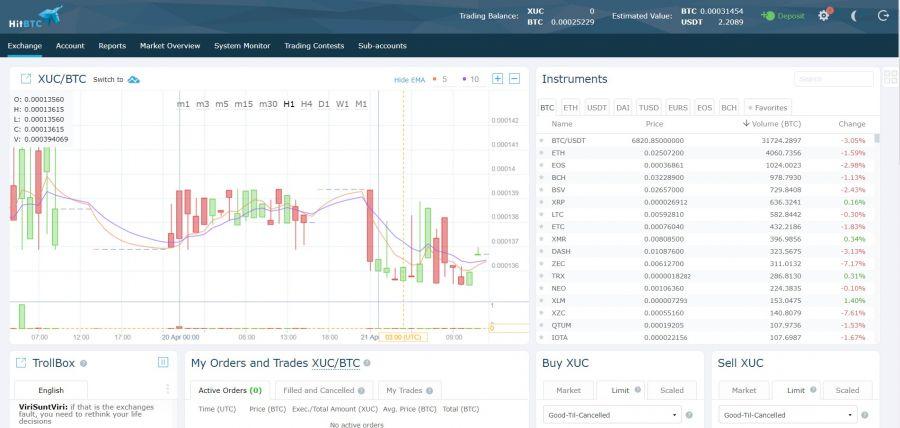Switch to Filled and Cancelled orders tab
Screen dimensions: 900x428
(324, 390)
